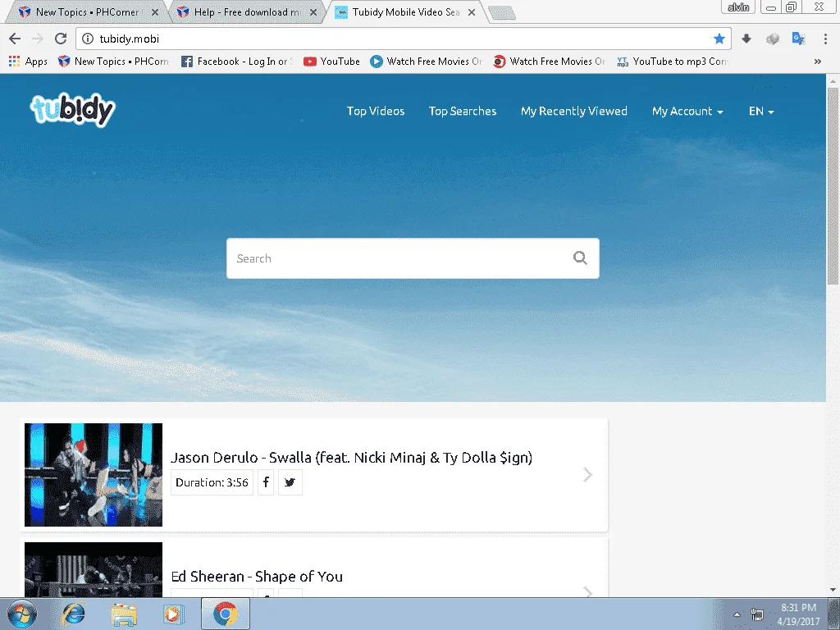This screenshot has width=840, height=630.
Task: View site information icon in address bar
Action: pos(88,39)
